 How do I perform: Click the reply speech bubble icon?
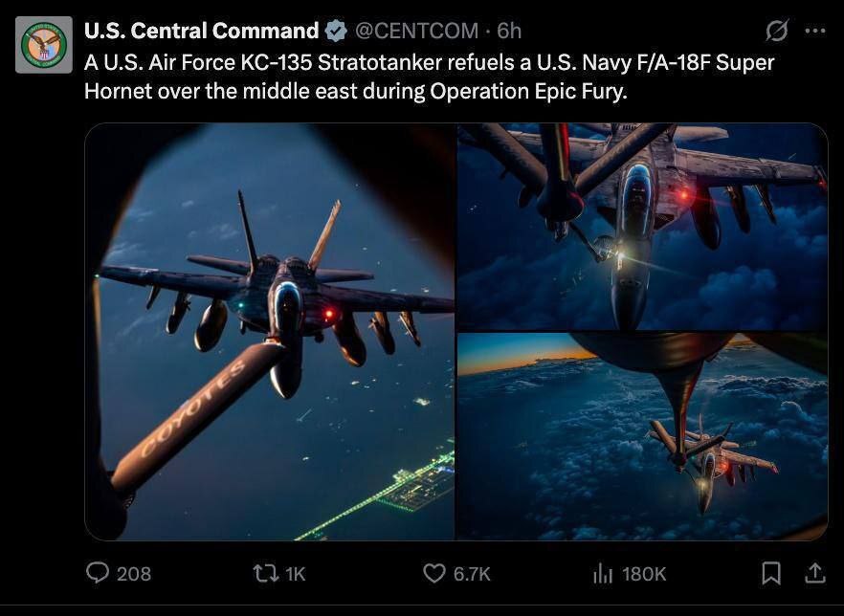pos(98,572)
